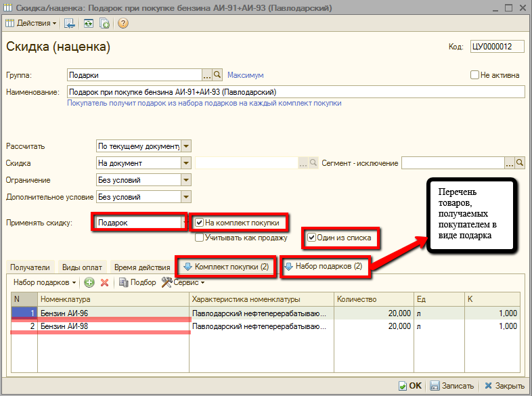Viewport: 532px width, 396px height.
Task: Click the navigate-to-list icon after Действия
Action: (x=70, y=23)
